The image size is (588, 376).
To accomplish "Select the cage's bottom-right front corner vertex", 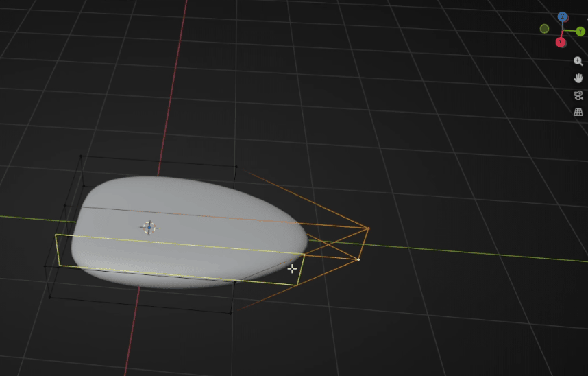I will pyautogui.click(x=230, y=313).
